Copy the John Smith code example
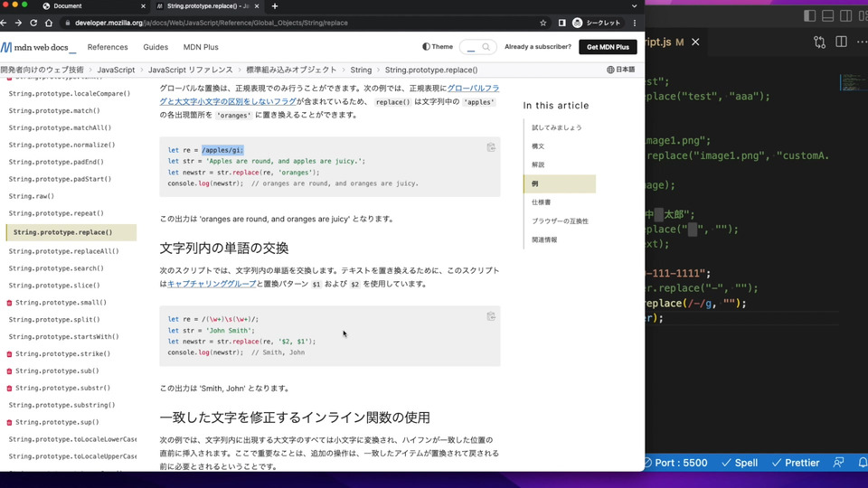Screen dimensions: 868x488 coord(491,316)
